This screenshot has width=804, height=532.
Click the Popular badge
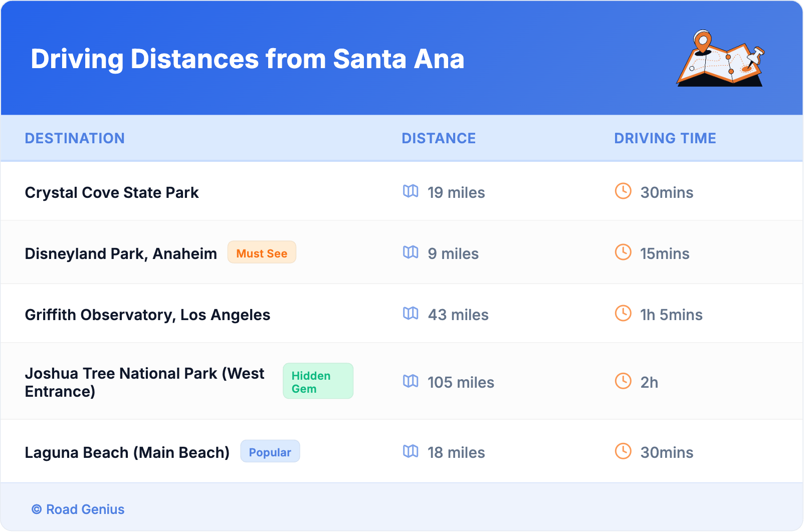[270, 451]
